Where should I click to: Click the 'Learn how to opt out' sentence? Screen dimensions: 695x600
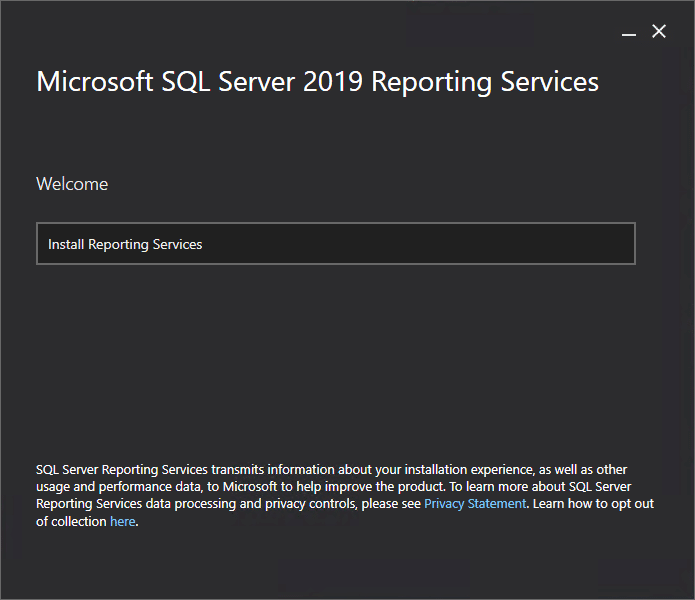point(592,504)
